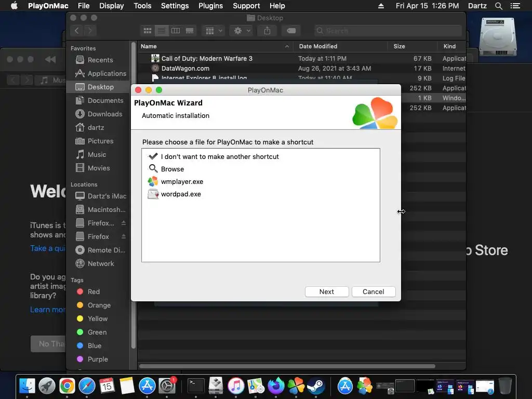Open Notification Center list icon

click(515, 6)
